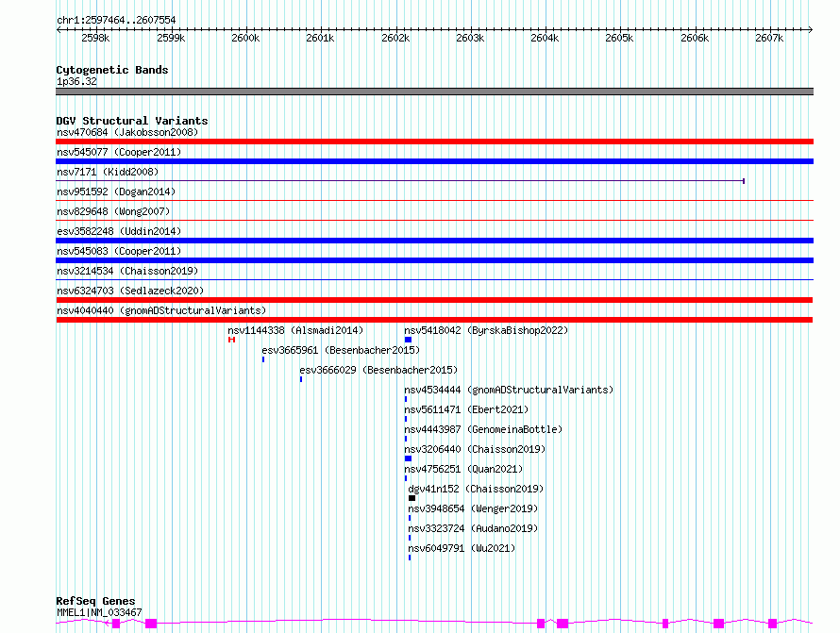Click the nsv3323724 blue variant marker
This screenshot has width=840, height=633.
[410, 538]
